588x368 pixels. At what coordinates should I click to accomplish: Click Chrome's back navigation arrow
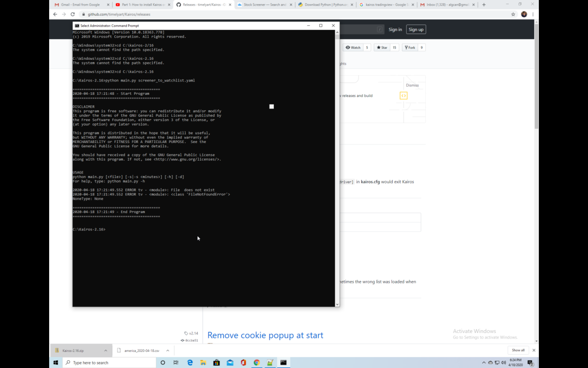(55, 14)
